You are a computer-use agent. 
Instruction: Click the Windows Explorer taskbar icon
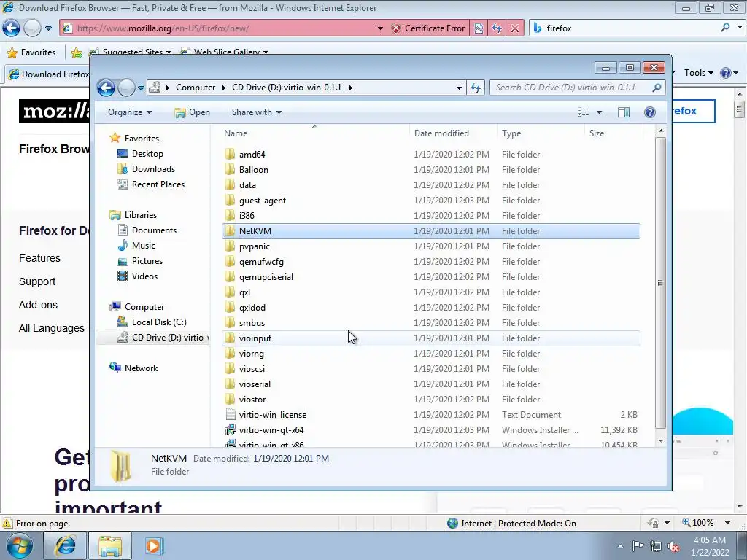(110, 545)
